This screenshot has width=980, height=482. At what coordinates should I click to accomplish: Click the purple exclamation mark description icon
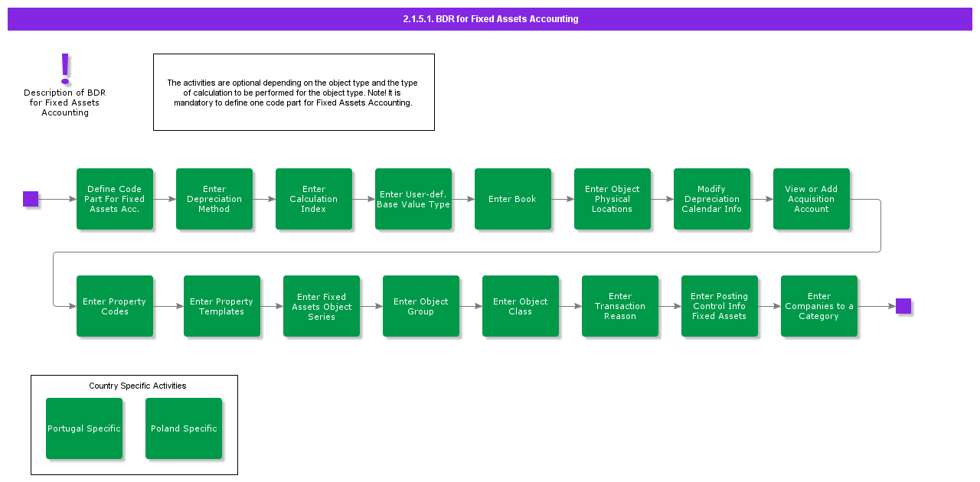pyautogui.click(x=65, y=69)
